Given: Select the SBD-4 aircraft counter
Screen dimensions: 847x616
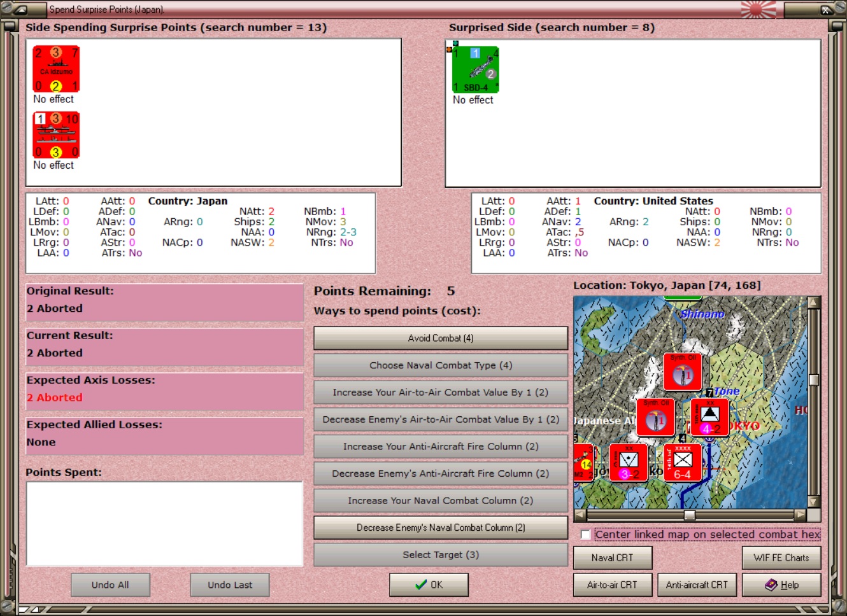Looking at the screenshot, I should point(476,69).
